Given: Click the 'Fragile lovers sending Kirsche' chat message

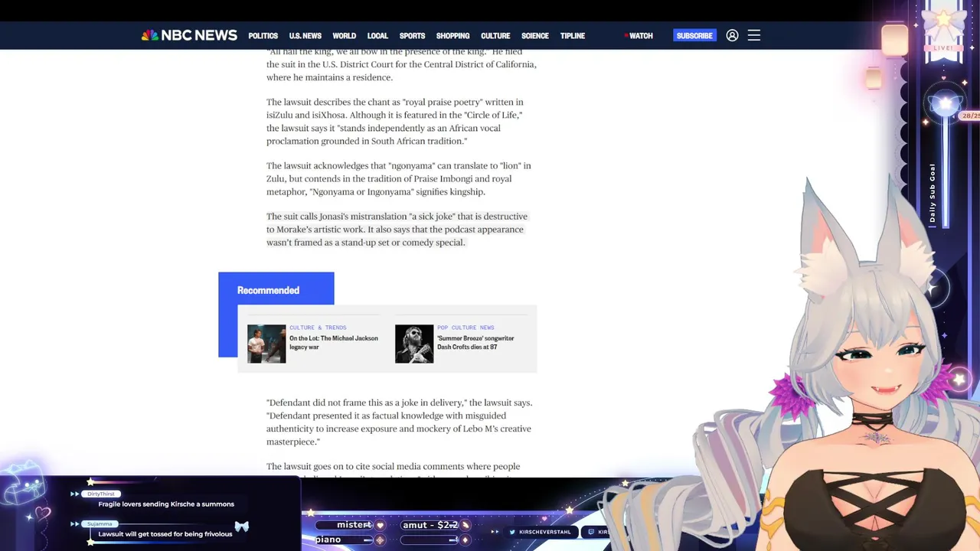Looking at the screenshot, I should [166, 504].
